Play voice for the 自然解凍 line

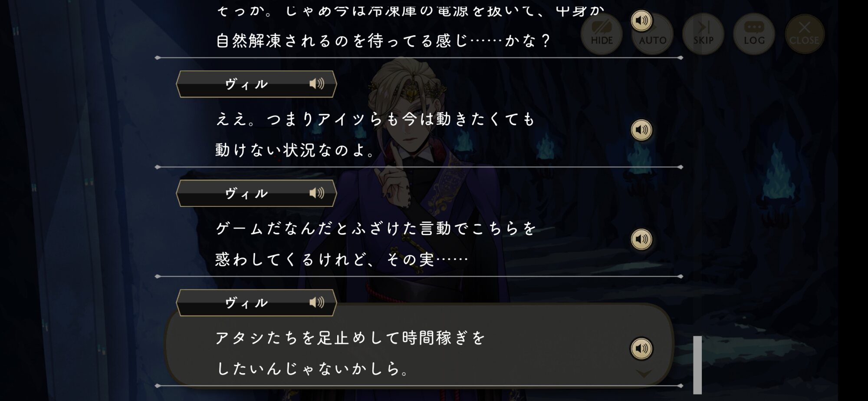[641, 20]
